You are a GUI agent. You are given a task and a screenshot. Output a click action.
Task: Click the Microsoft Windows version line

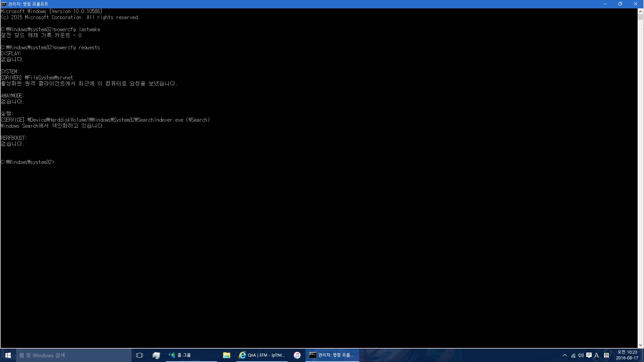(x=52, y=11)
